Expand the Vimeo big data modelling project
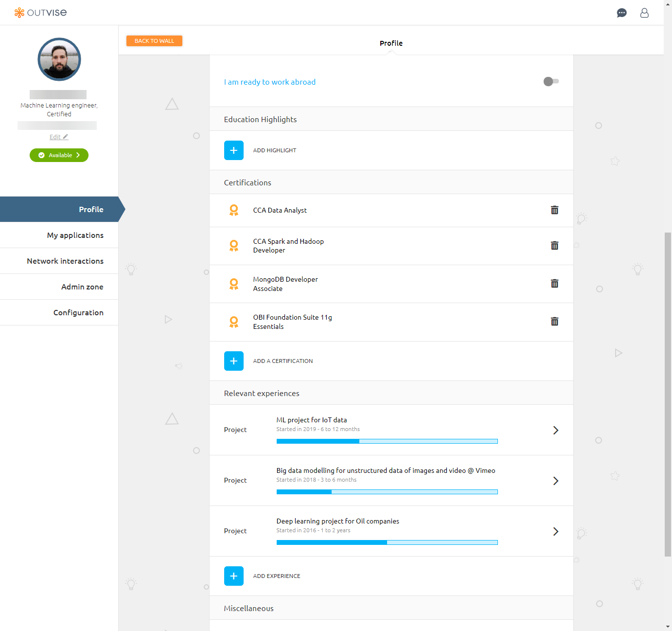This screenshot has height=631, width=672. tap(555, 481)
